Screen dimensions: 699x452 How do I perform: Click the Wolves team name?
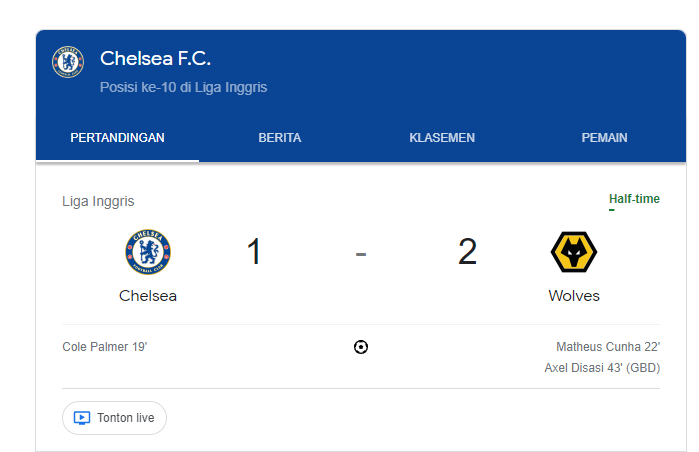pos(574,296)
